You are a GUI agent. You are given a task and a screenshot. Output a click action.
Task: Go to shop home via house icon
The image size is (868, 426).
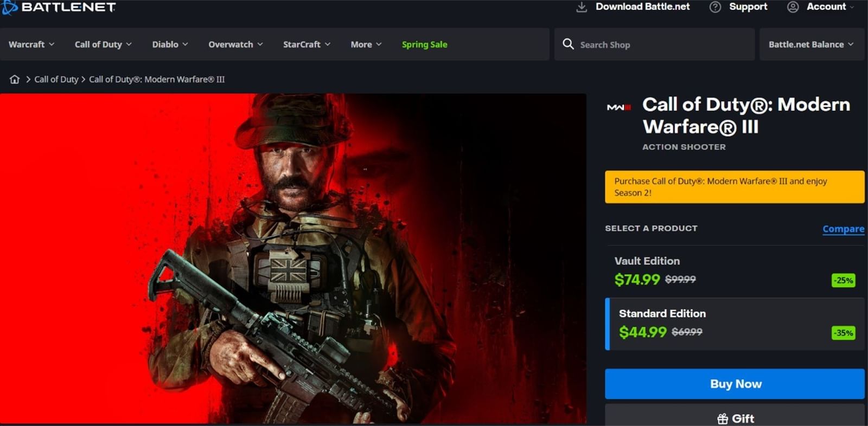pyautogui.click(x=15, y=79)
